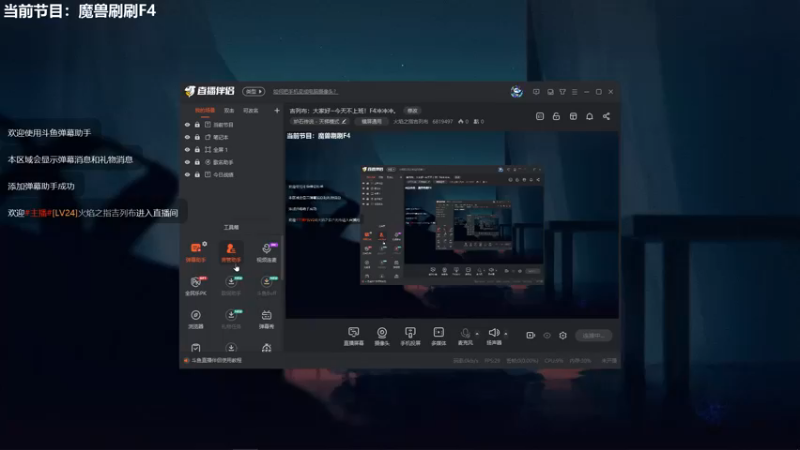
Task: Add 多媒体 multimedia source
Action: [439, 336]
